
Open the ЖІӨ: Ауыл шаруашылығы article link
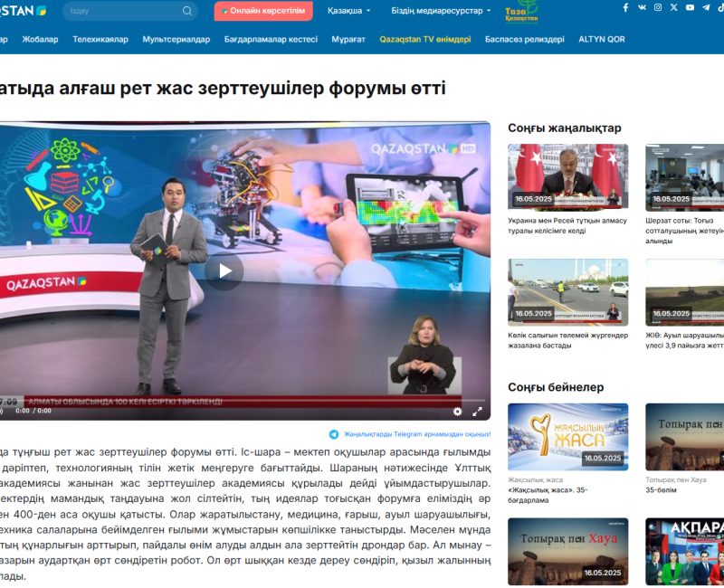click(684, 340)
